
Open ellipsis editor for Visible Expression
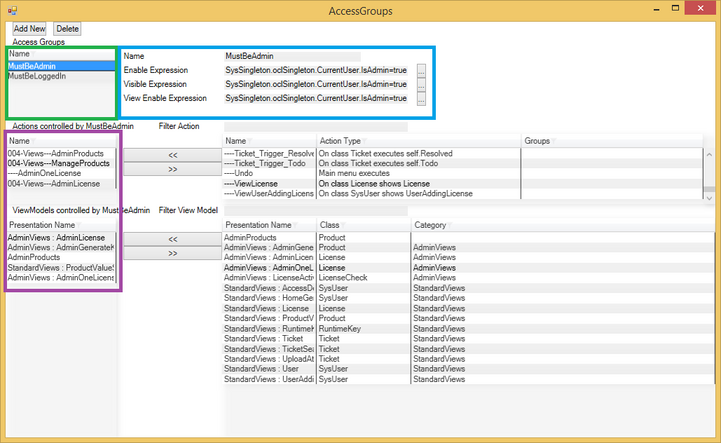[x=421, y=85]
